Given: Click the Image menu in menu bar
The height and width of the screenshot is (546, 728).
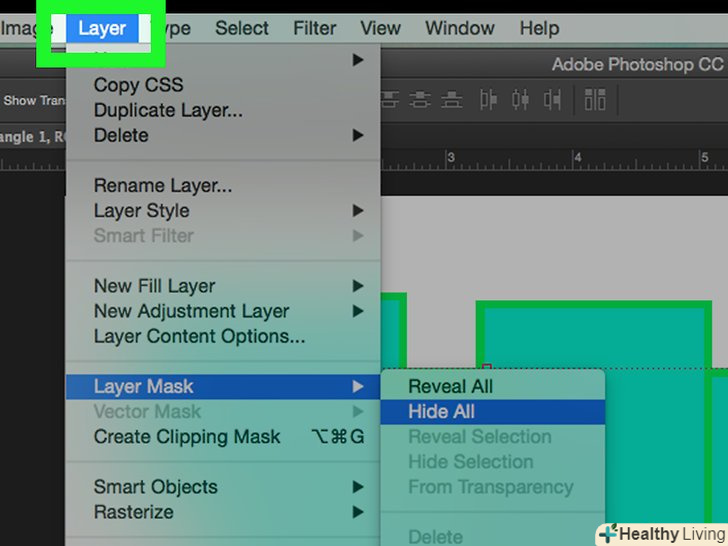Looking at the screenshot, I should click(x=26, y=28).
